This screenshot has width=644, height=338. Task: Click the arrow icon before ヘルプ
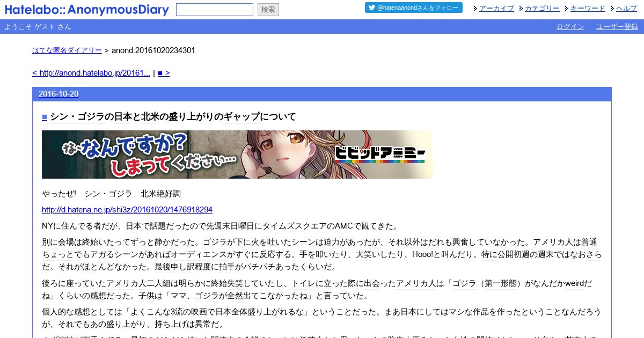click(612, 9)
